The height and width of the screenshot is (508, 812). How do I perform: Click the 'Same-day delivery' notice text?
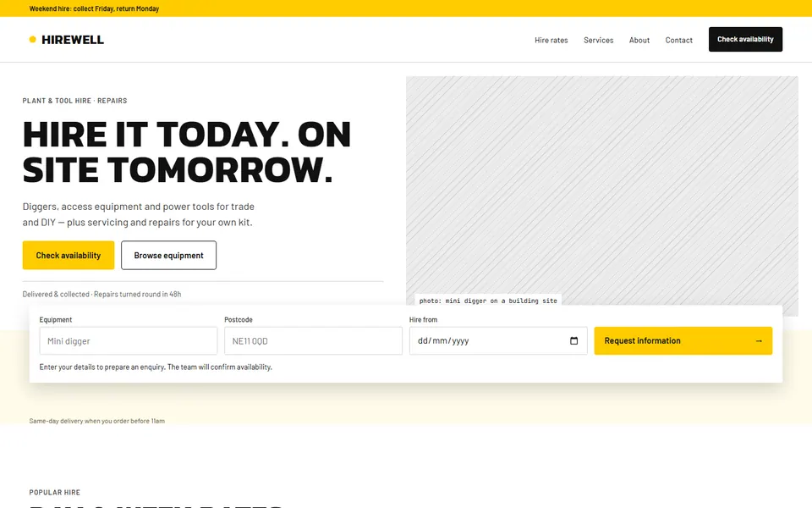pyautogui.click(x=96, y=421)
